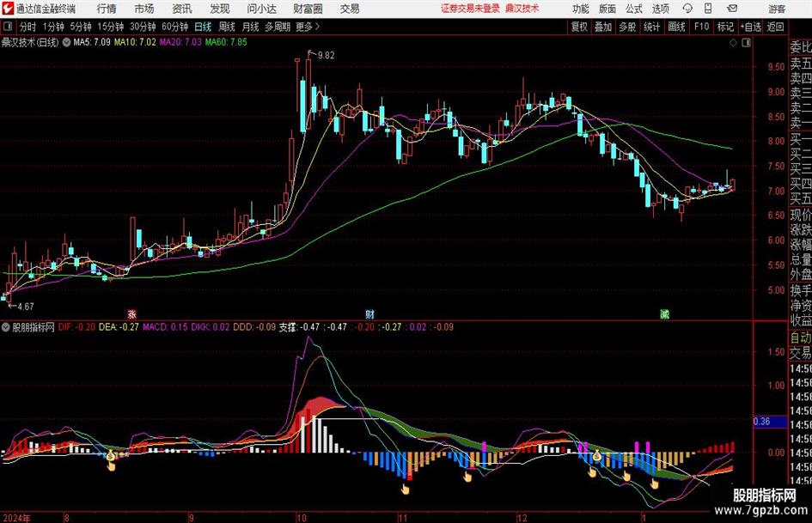
Task: Open the 画线 drawing tools
Action: click(x=676, y=27)
